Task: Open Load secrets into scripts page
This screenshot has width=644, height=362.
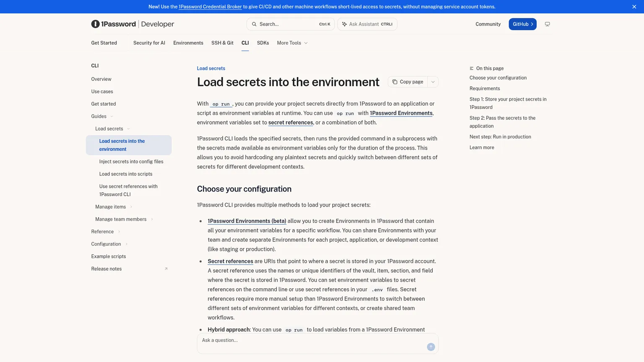Action: tap(126, 174)
